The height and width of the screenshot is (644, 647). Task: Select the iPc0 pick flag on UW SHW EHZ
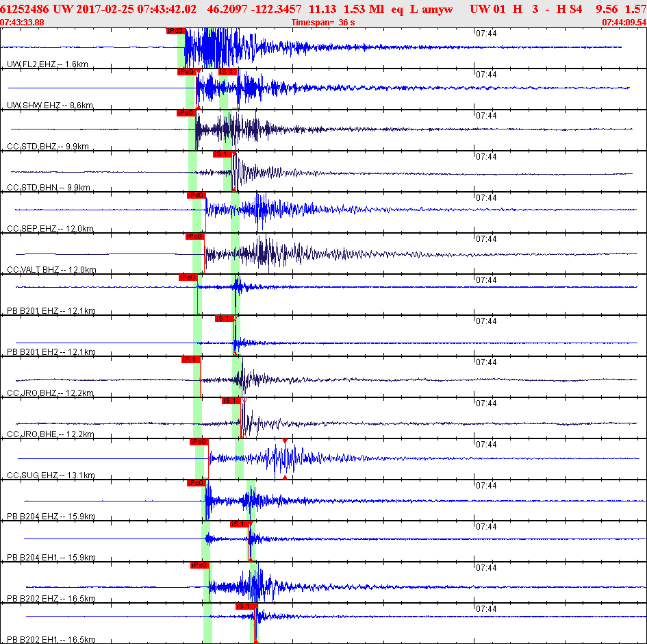[x=186, y=72]
